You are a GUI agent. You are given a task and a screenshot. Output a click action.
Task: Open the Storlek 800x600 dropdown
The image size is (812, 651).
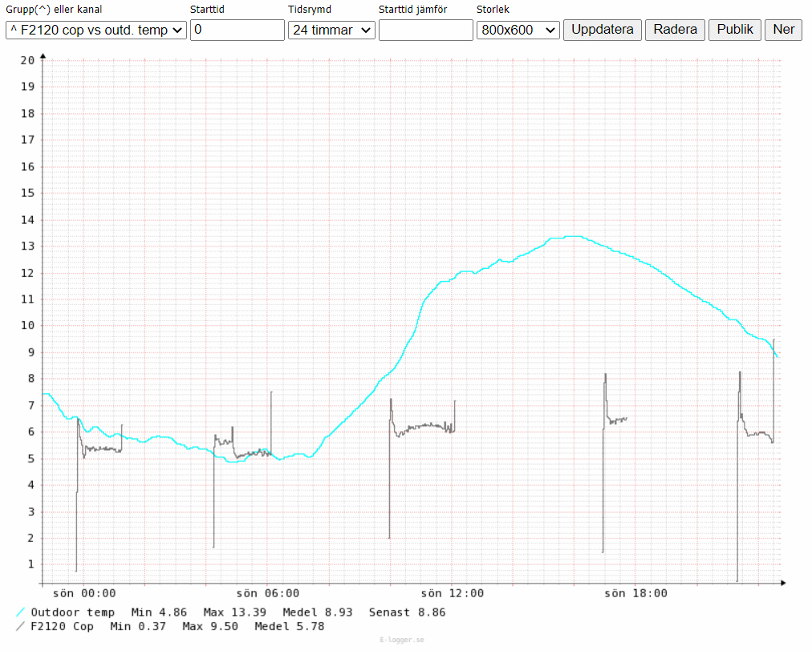coord(518,30)
